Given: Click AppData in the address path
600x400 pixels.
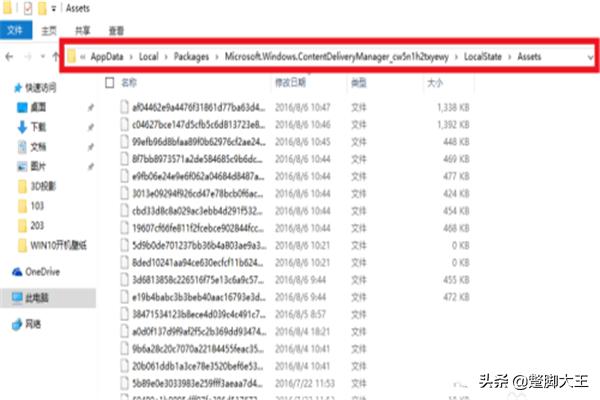Looking at the screenshot, I should 107,57.
